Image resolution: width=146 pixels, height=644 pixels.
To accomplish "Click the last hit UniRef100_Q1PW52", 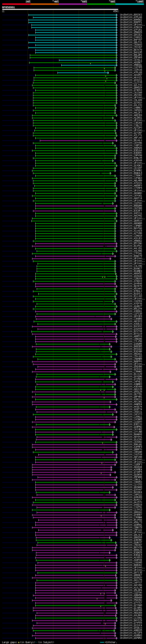I will point(131,638).
